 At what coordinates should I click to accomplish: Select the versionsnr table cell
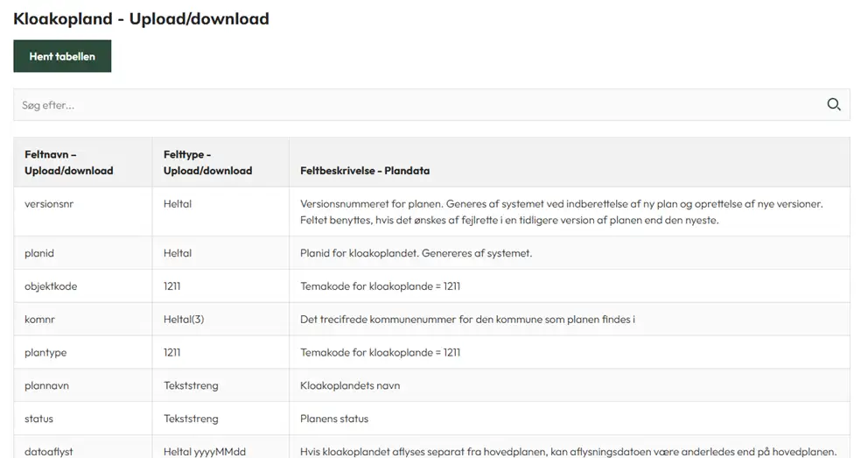click(x=83, y=212)
